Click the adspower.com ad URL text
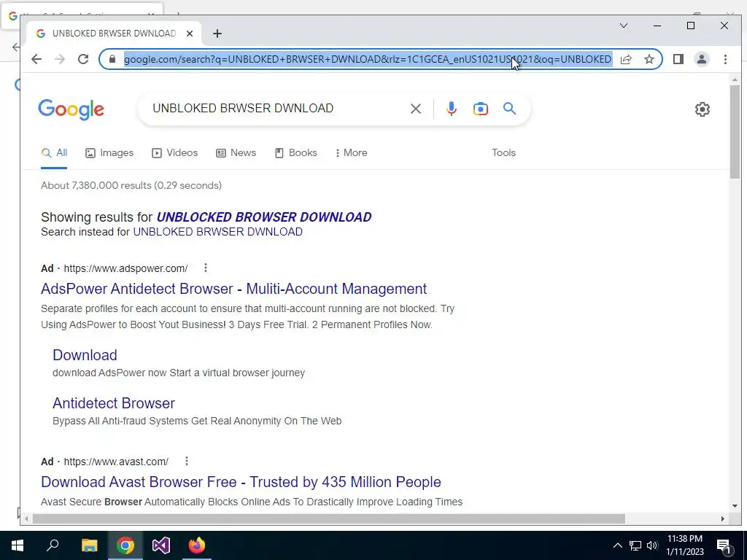The width and height of the screenshot is (747, 560). [x=125, y=268]
